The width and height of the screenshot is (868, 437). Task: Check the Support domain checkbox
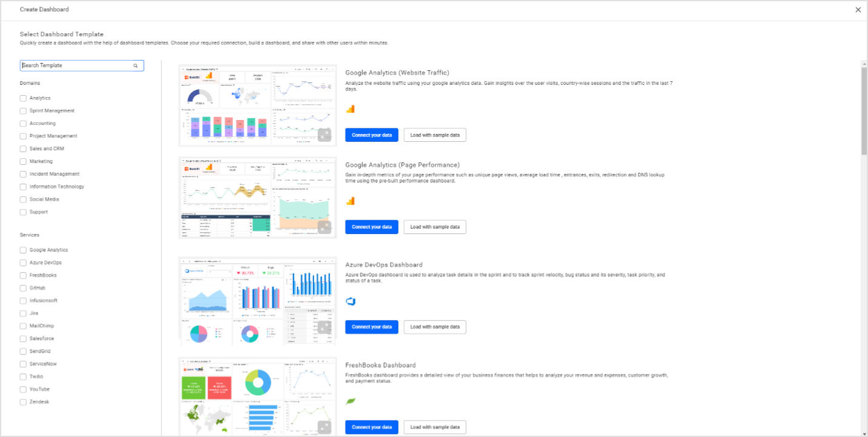pyautogui.click(x=23, y=212)
